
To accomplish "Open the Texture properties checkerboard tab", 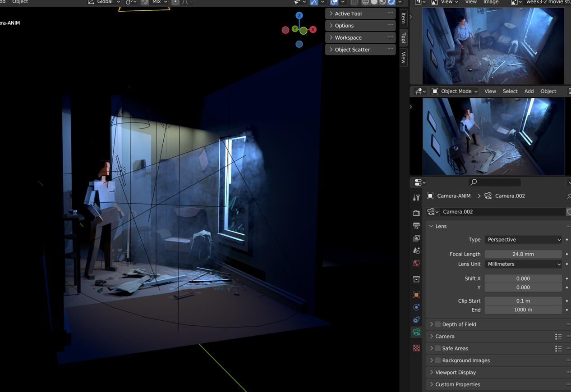I will (x=416, y=348).
